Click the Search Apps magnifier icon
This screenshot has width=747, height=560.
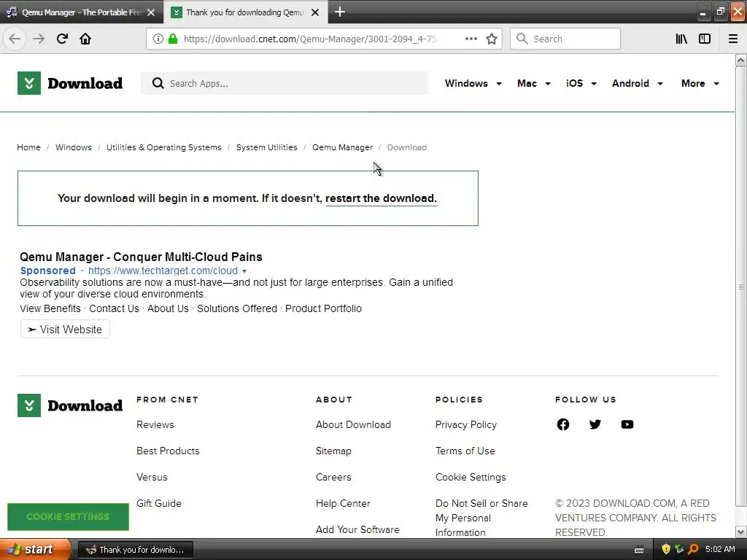(158, 83)
